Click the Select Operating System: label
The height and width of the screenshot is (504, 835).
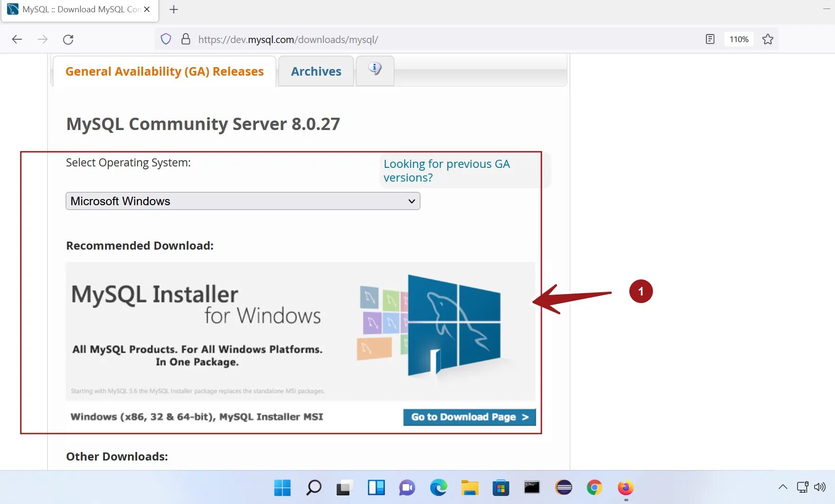[128, 162]
